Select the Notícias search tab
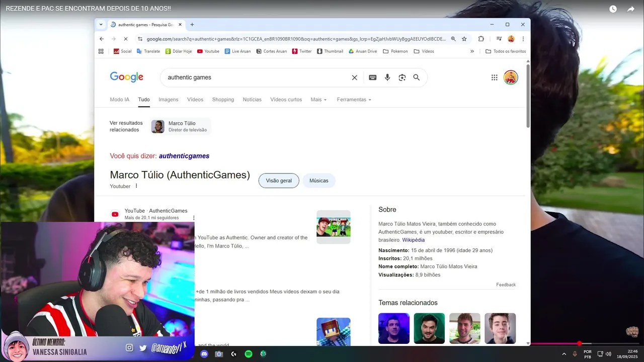644x362 pixels. [x=252, y=100]
